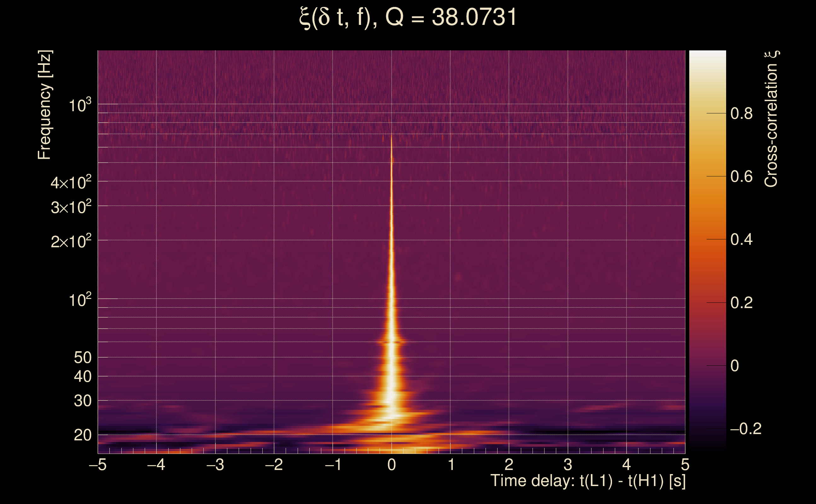The width and height of the screenshot is (816, 504).
Task: Click the −0.2 tick label on the colorbar
Action: [x=745, y=429]
